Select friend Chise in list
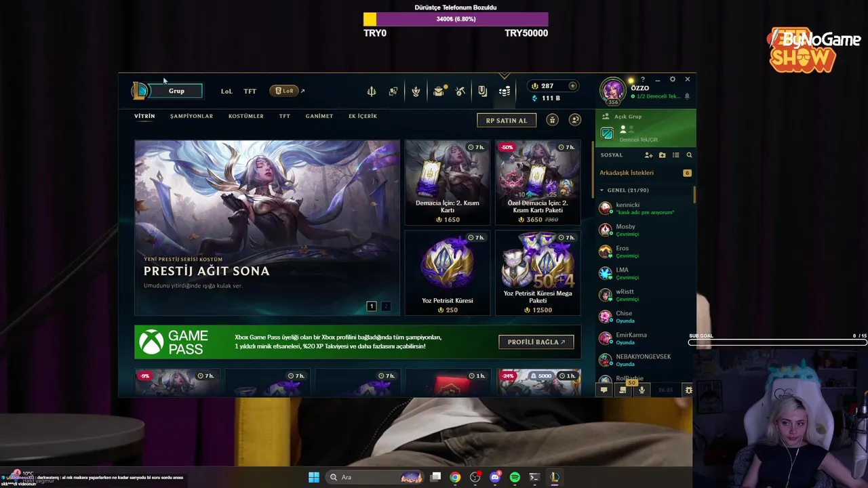This screenshot has width=868, height=488. (644, 317)
